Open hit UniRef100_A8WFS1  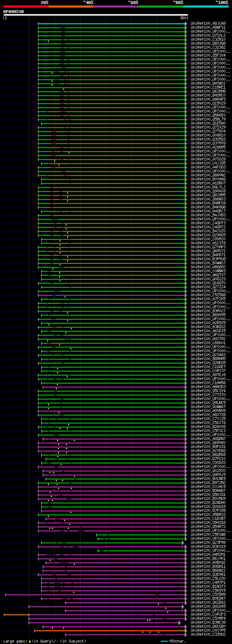[x=208, y=28]
